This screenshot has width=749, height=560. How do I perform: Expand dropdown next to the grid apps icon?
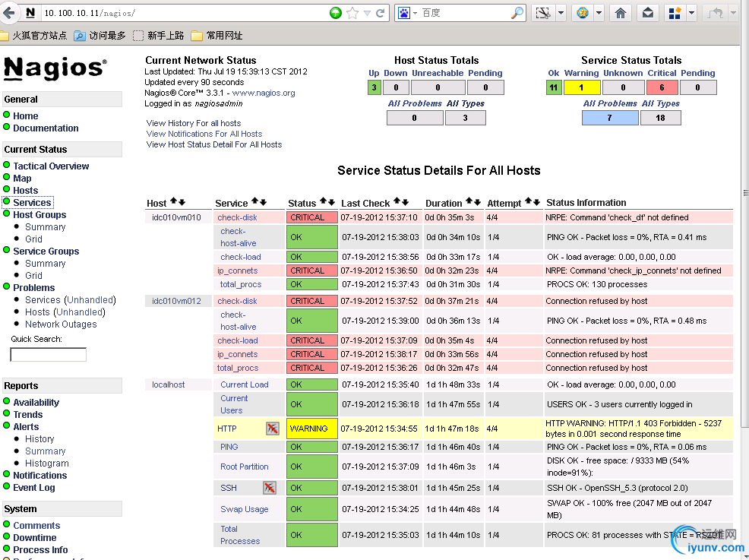(691, 13)
